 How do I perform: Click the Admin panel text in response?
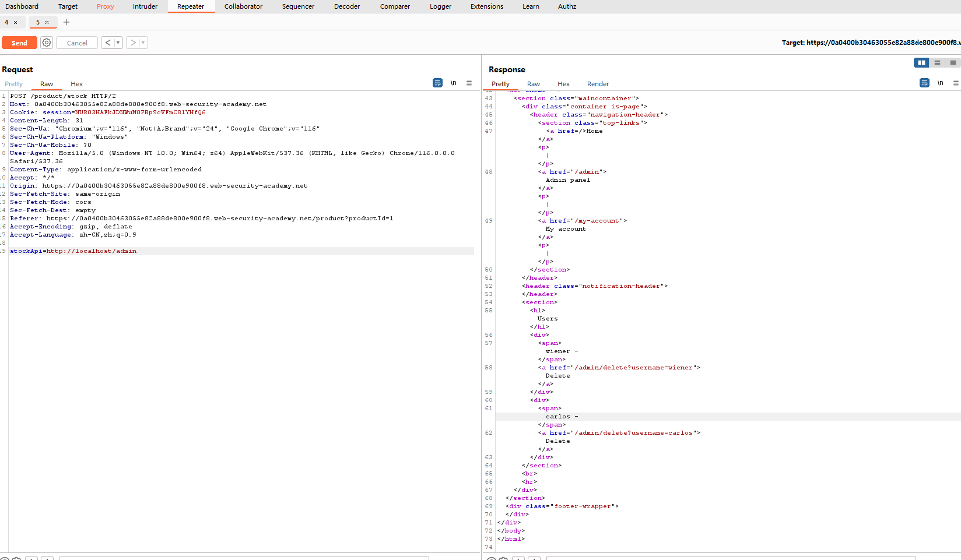[568, 180]
